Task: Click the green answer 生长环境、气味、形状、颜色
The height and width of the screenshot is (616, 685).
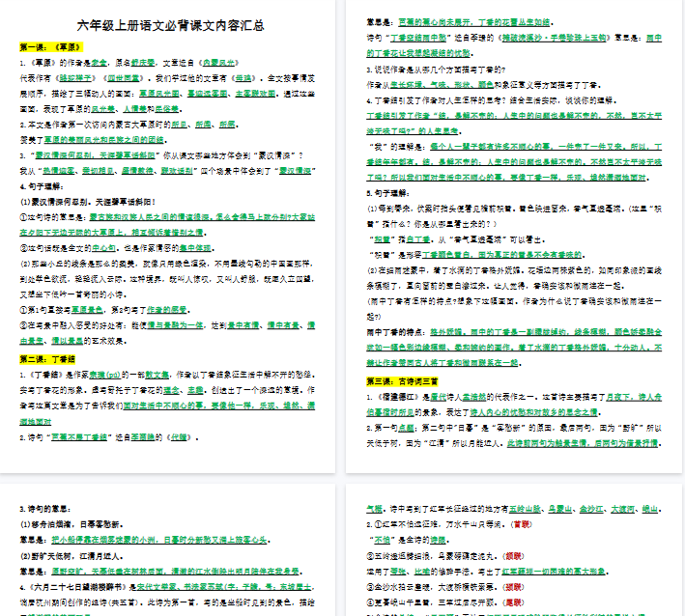Action: pos(442,85)
